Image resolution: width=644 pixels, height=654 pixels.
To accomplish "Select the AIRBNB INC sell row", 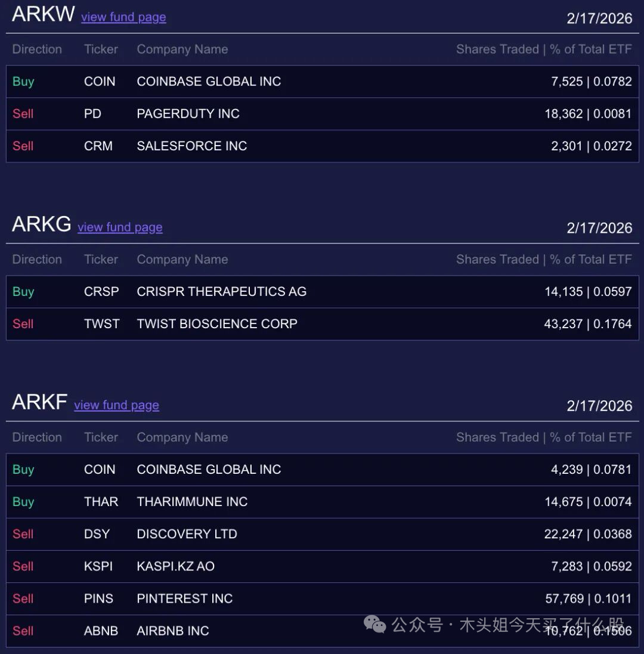I will coord(322,631).
